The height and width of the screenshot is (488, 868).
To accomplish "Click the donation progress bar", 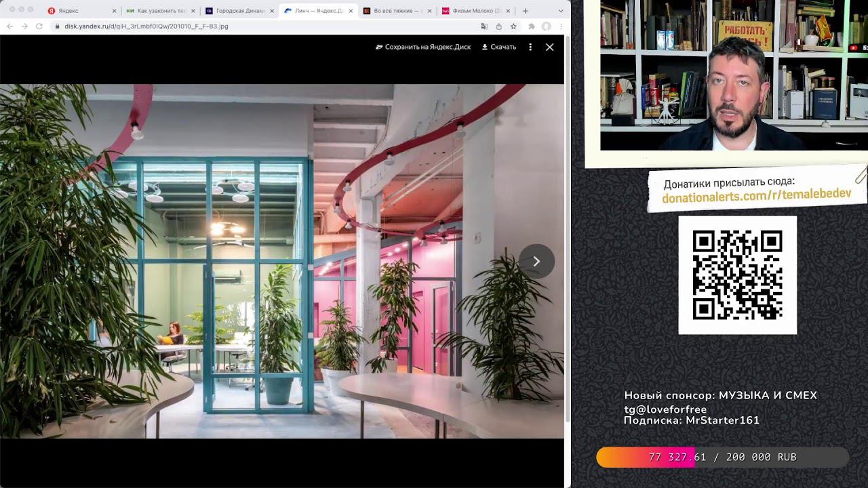I will (x=722, y=457).
